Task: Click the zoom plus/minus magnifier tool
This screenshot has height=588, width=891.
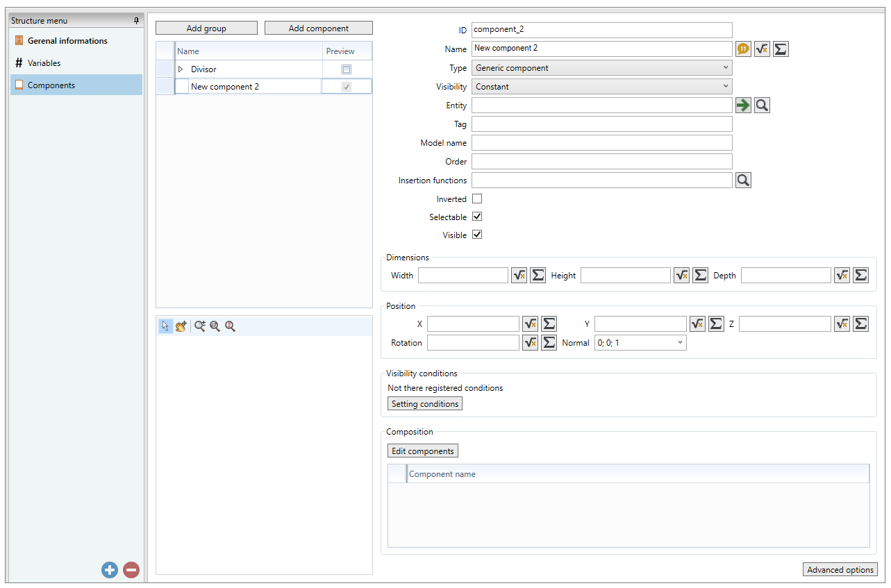Action: [200, 326]
